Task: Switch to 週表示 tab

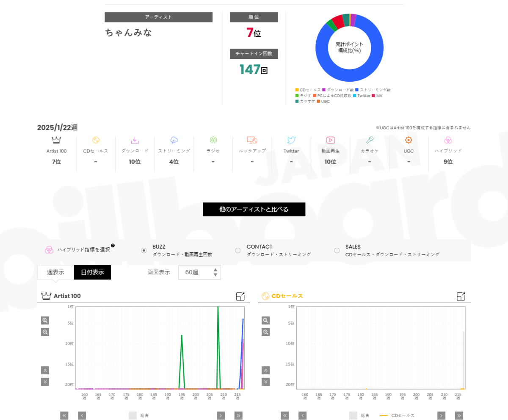Action: click(x=55, y=272)
